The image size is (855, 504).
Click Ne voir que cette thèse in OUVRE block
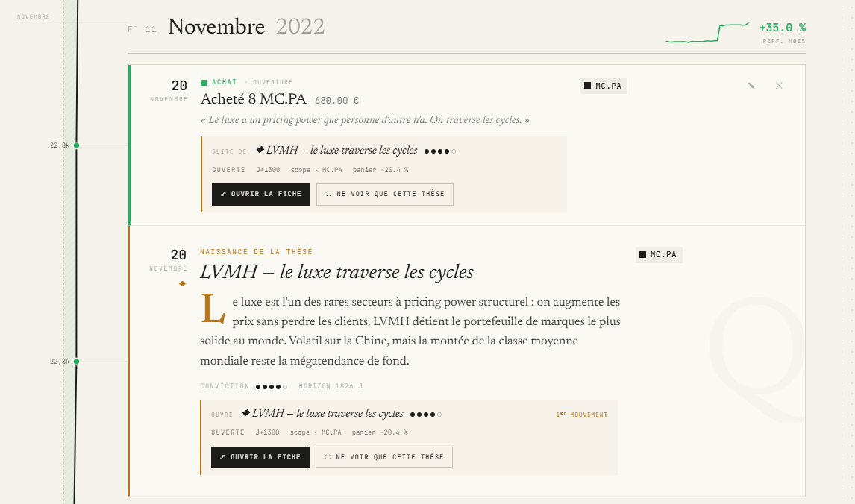[x=384, y=457]
